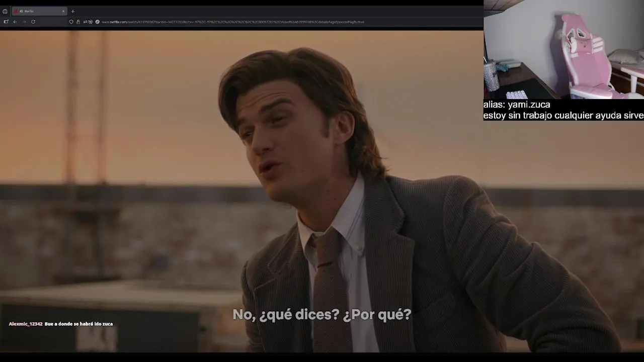The width and height of the screenshot is (644, 362).
Task: Select the Netflix tab
Action: (39, 11)
